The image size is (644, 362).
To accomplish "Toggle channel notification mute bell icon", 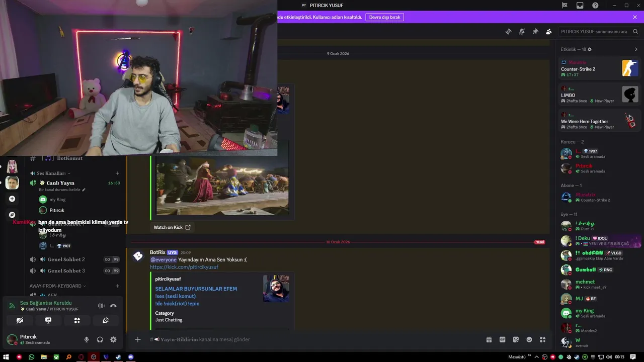I will click(x=522, y=31).
